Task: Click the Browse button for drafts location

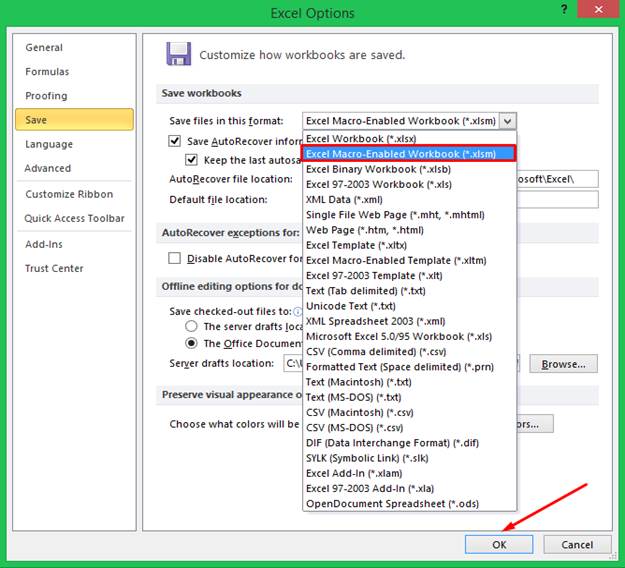Action: point(563,364)
